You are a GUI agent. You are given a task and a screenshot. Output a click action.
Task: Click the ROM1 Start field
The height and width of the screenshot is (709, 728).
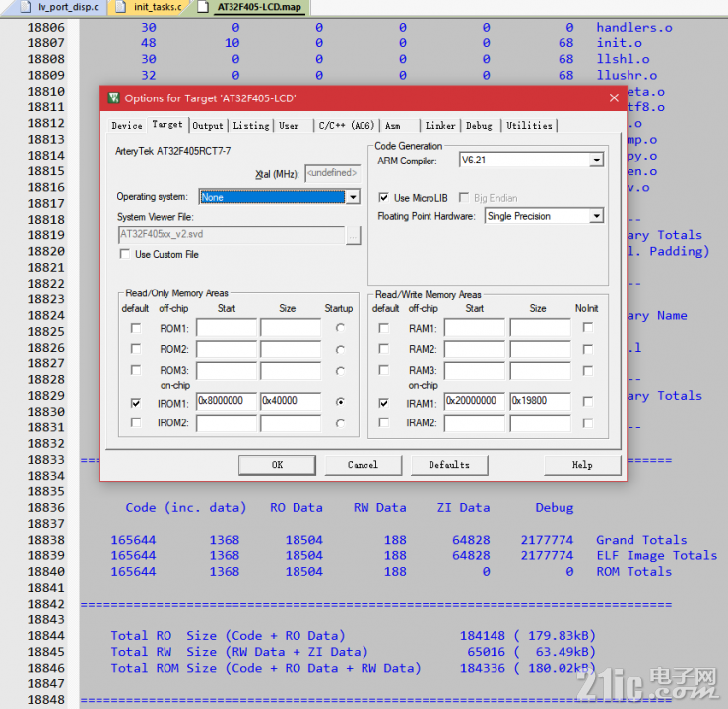pyautogui.click(x=227, y=328)
